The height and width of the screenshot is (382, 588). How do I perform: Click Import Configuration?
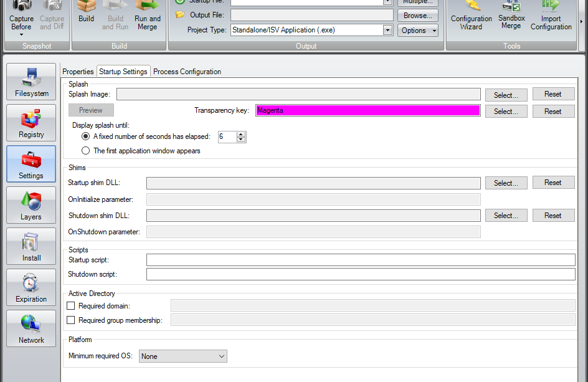pos(551,16)
